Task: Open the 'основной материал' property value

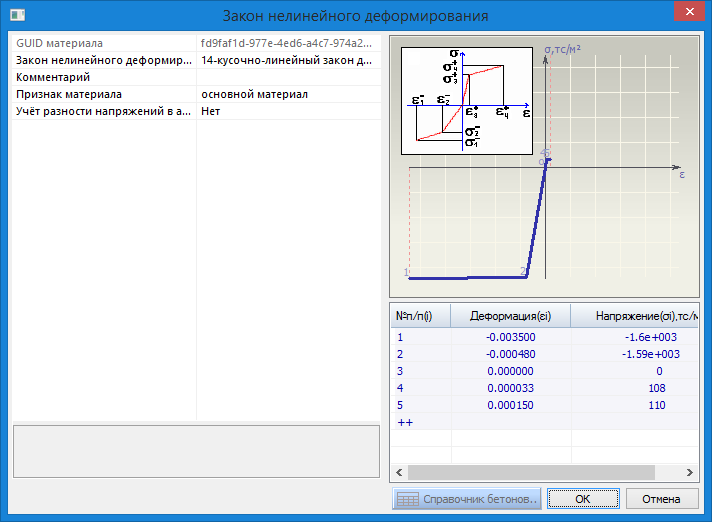Action: (x=287, y=94)
